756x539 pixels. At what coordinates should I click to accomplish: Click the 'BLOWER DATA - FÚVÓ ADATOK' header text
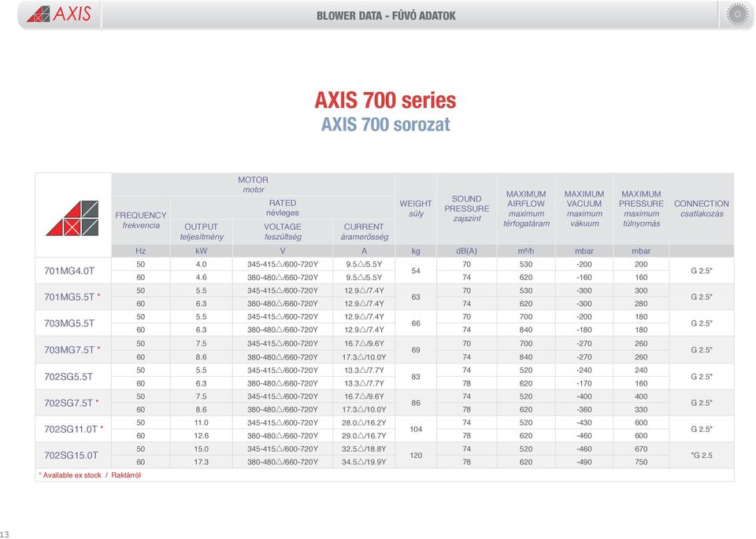pyautogui.click(x=386, y=16)
